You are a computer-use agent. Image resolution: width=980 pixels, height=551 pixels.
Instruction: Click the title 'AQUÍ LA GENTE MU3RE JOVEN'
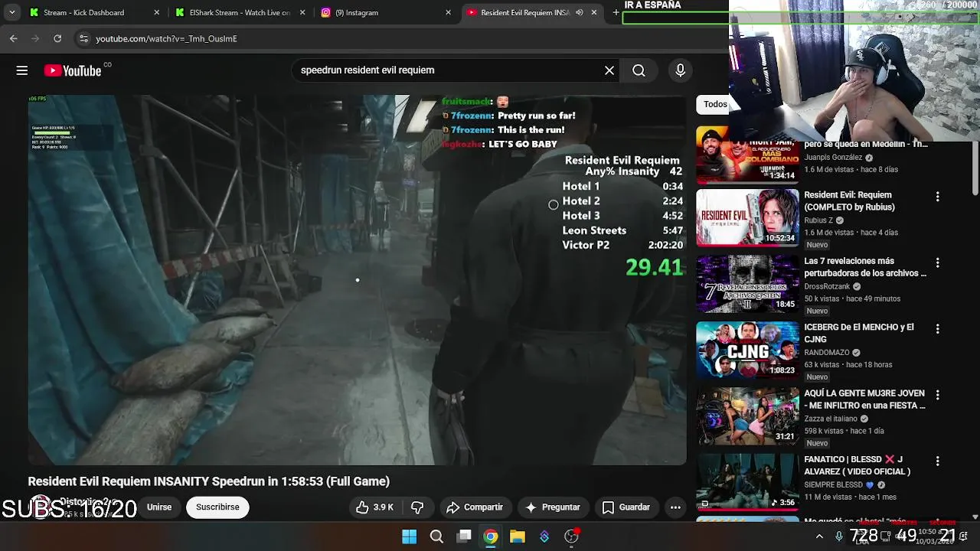[865, 399]
